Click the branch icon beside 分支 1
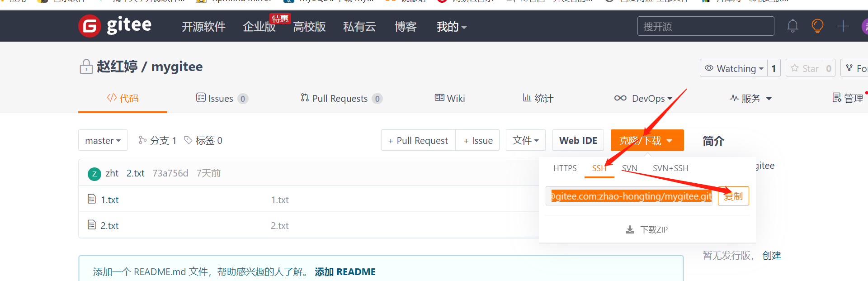The width and height of the screenshot is (868, 281). tap(142, 140)
